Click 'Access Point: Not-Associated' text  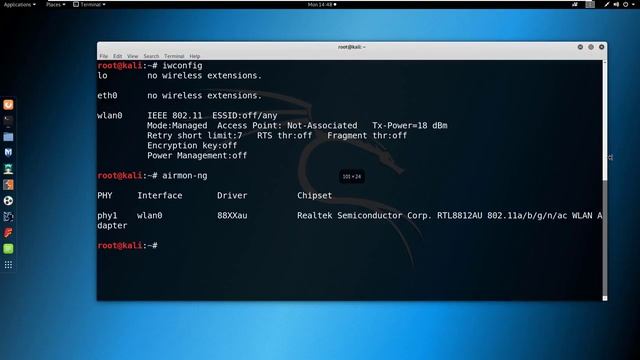point(287,126)
